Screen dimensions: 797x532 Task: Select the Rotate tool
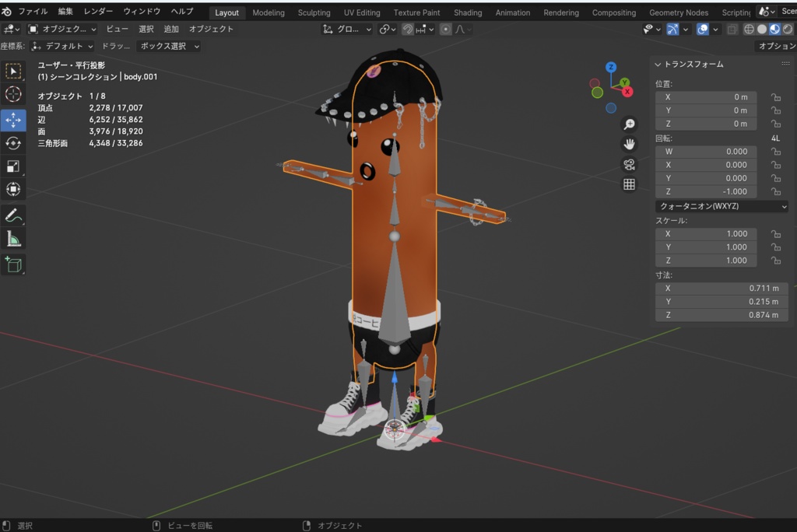click(13, 143)
